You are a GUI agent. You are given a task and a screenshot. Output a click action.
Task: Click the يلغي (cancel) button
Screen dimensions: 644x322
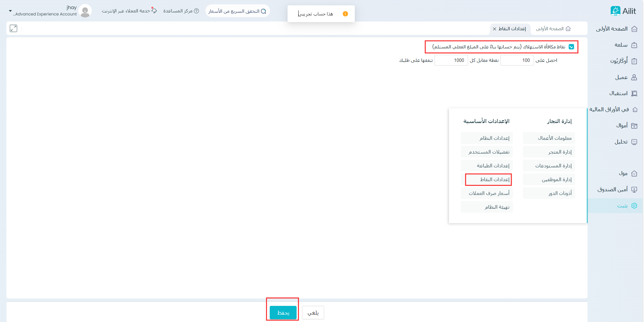coord(313,313)
